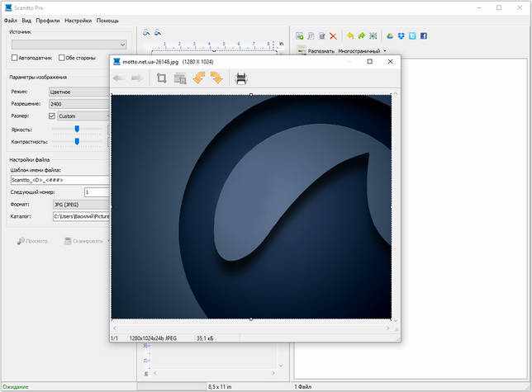Click the Распознать recognize button
532x392 pixels.
point(321,51)
